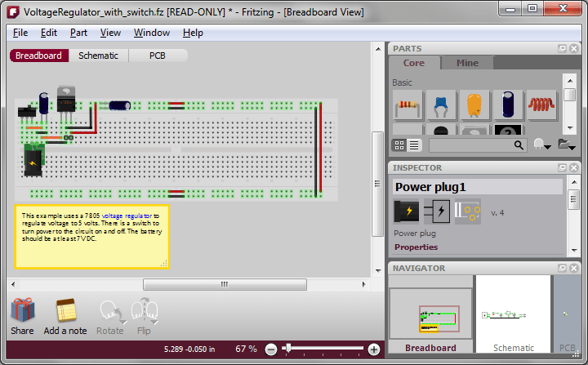Click the Share gift icon

[x=23, y=309]
